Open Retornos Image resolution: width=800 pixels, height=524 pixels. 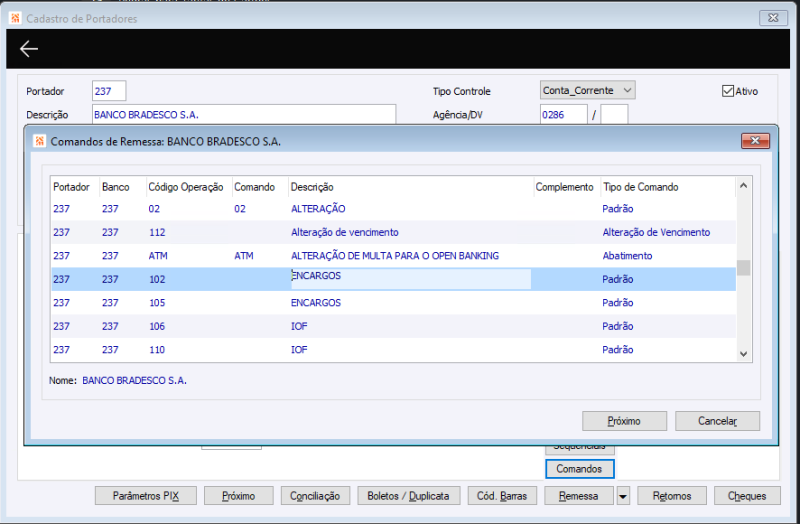pos(672,496)
